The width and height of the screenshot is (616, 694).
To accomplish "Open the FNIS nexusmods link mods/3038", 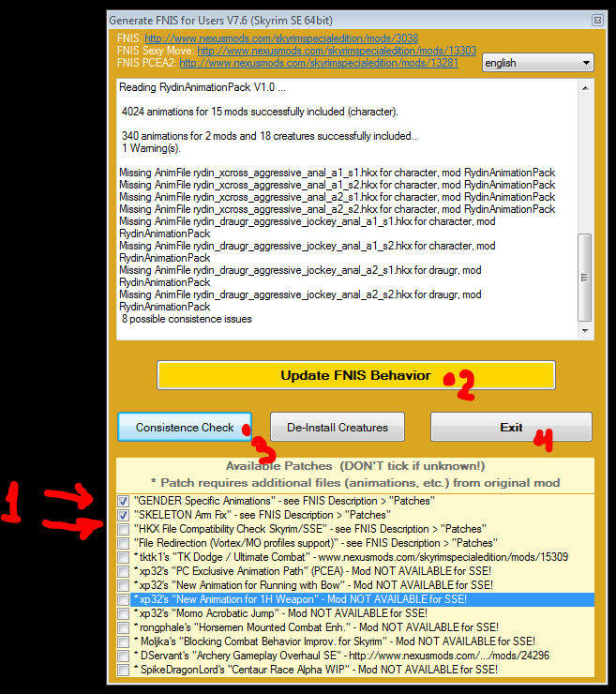I will [281, 38].
